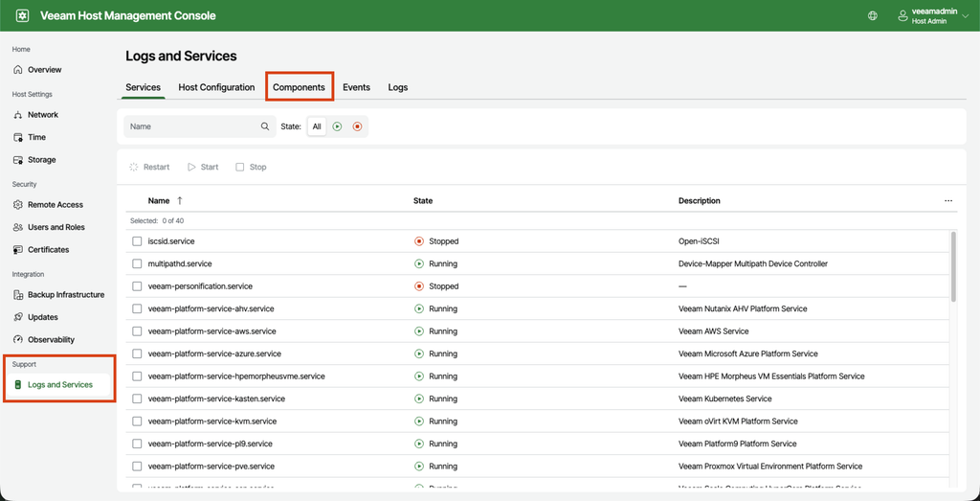Viewport: 980px width, 501px height.
Task: Select the Veeam Kubernetes Service description
Action: [725, 399]
